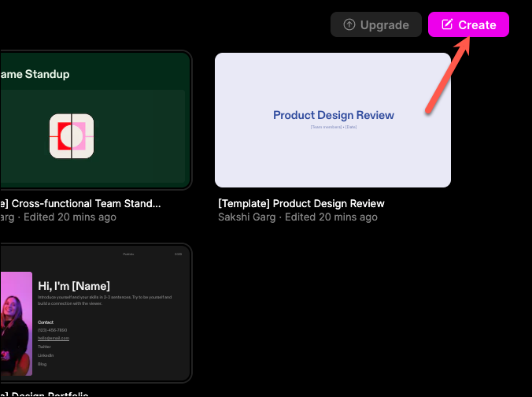Screen dimensions: 532x397
Task: Click 'Hi, I'm [Name]' heading in slide
Action: click(x=74, y=286)
